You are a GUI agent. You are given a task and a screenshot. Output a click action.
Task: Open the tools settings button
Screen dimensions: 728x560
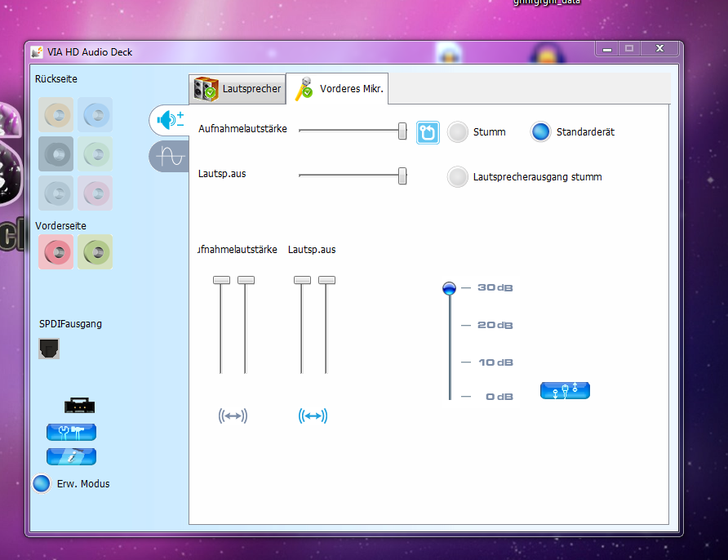tap(72, 432)
